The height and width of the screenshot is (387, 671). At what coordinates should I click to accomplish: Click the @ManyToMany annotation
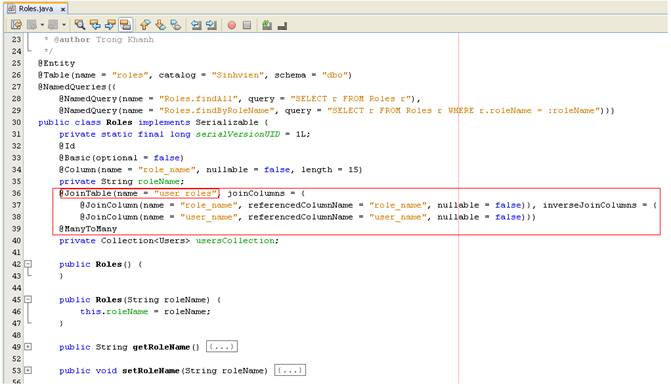coord(88,229)
